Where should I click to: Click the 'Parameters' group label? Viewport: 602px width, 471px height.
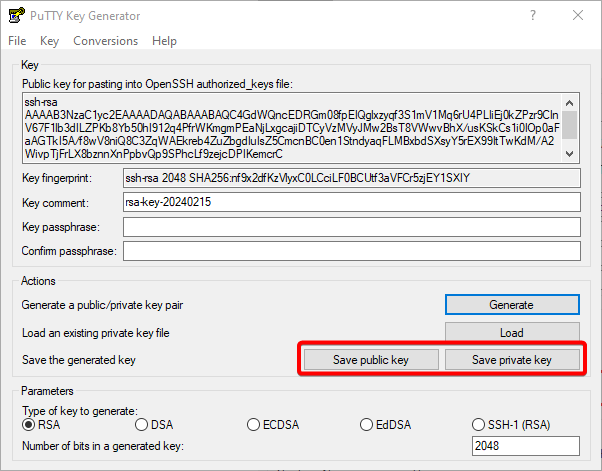pos(47,391)
